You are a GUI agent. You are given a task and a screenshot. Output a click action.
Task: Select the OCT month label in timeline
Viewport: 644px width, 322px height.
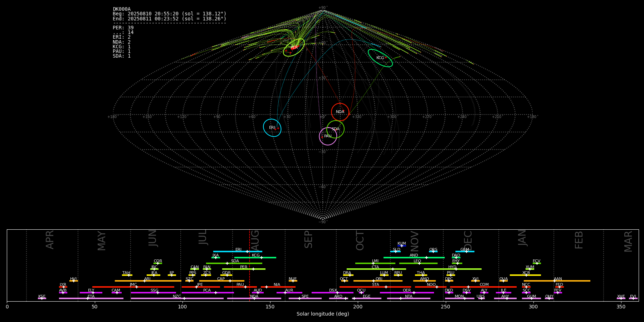[x=360, y=240]
